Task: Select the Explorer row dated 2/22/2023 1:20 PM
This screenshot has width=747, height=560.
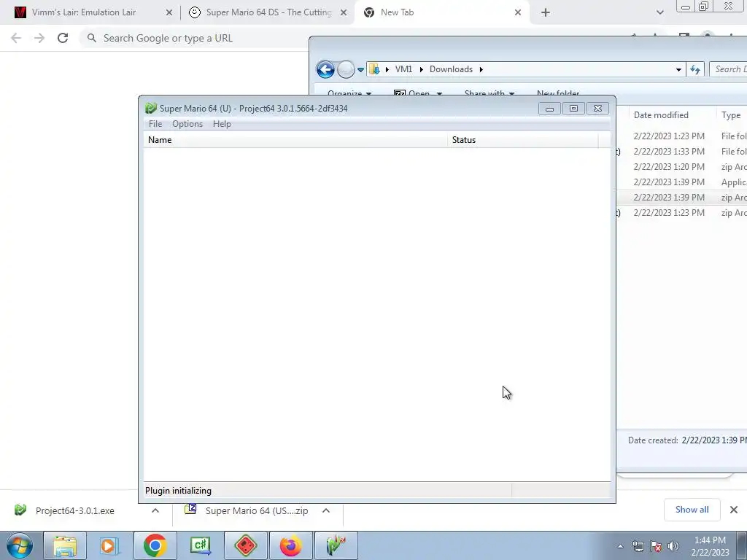Action: [681, 167]
